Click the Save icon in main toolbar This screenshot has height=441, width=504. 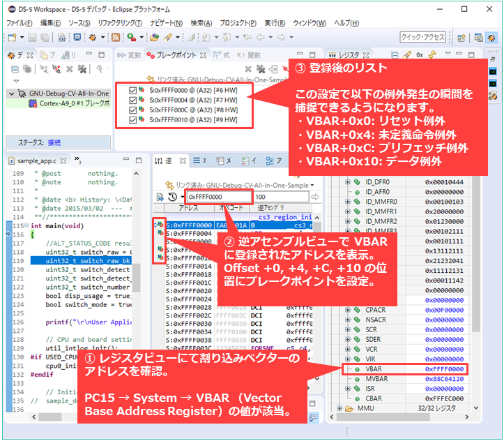pos(32,38)
